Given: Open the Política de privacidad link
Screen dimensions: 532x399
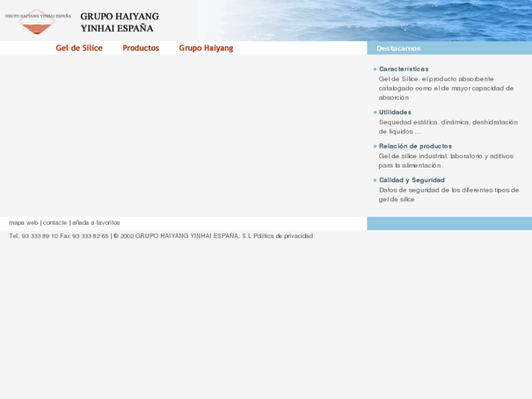Looking at the screenshot, I should pos(283,236).
